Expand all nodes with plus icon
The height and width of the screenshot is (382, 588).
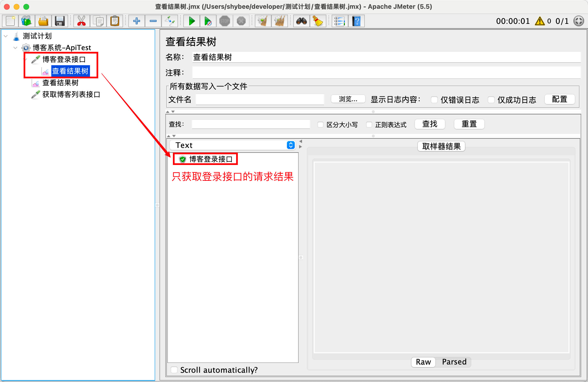pyautogui.click(x=137, y=21)
